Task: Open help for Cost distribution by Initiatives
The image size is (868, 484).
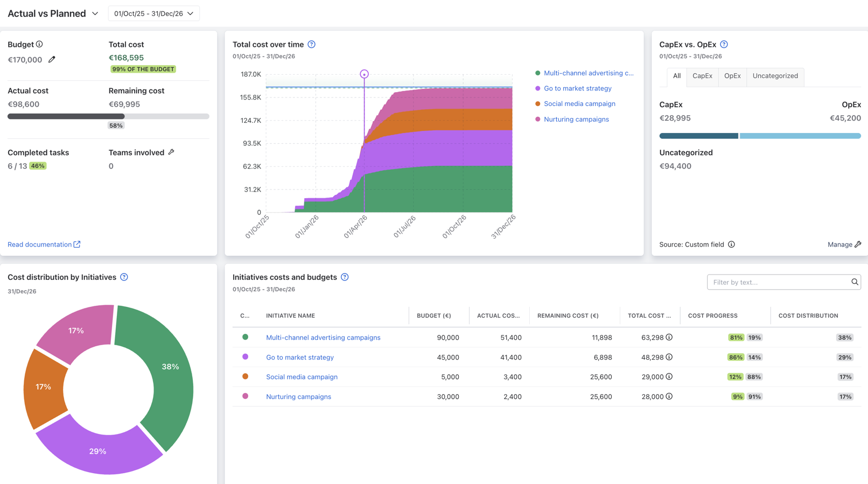Action: coord(124,277)
